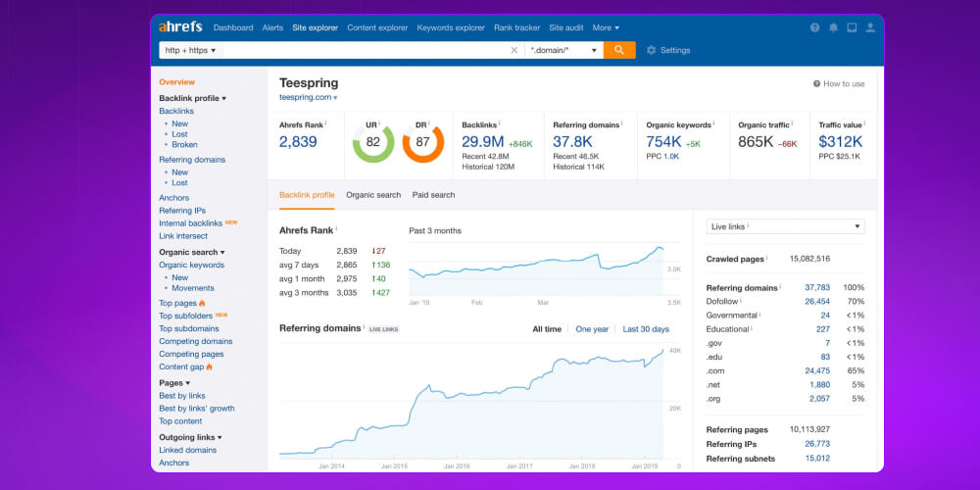Click the green UR 82 gauge
This screenshot has height=490, width=980.
click(x=372, y=143)
